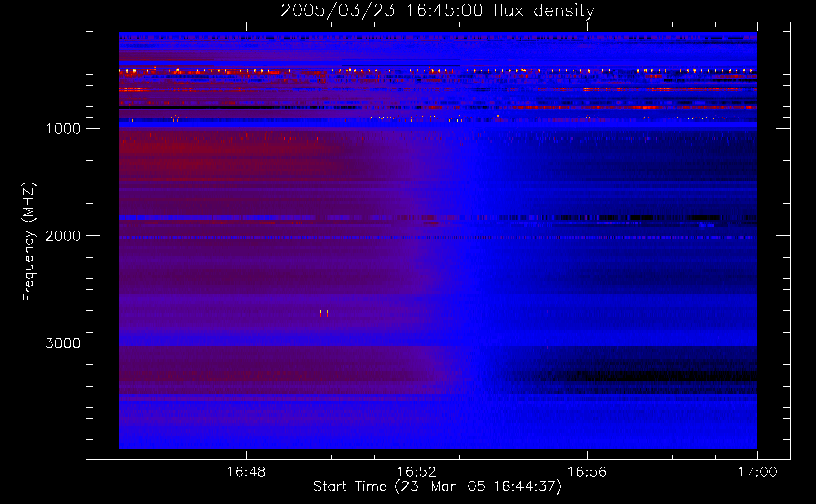Click the 16:56 time tick label
Image resolution: width=816 pixels, height=504 pixels.
(x=587, y=472)
